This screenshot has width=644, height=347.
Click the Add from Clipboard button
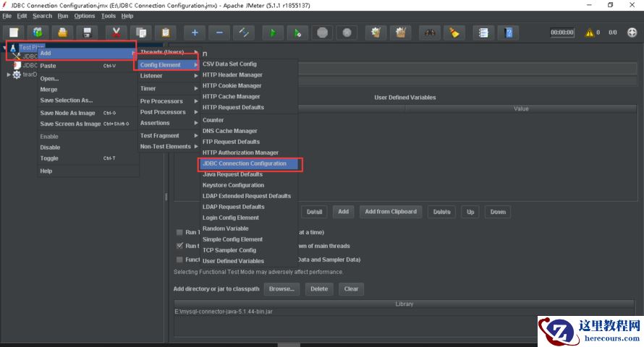coord(391,212)
